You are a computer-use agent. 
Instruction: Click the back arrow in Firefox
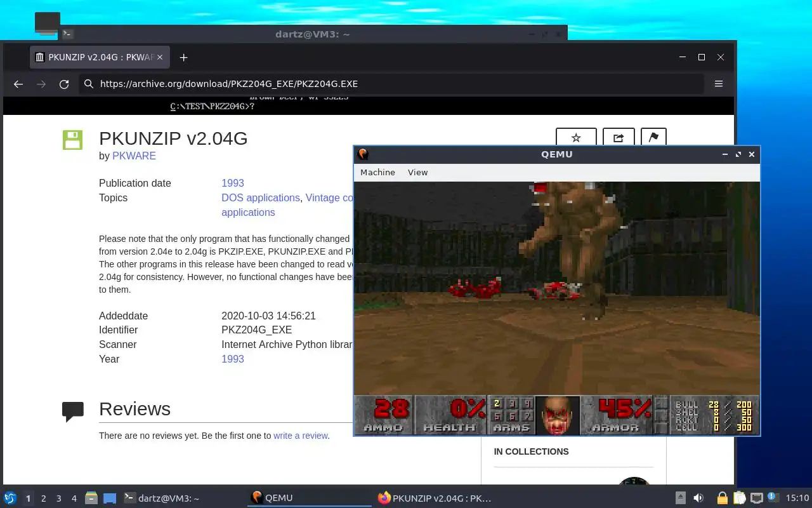tap(18, 84)
